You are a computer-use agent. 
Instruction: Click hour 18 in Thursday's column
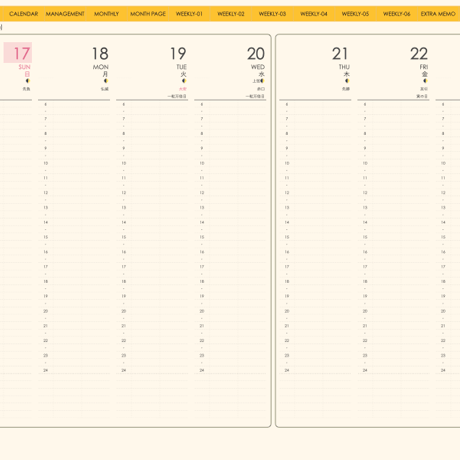click(x=287, y=281)
